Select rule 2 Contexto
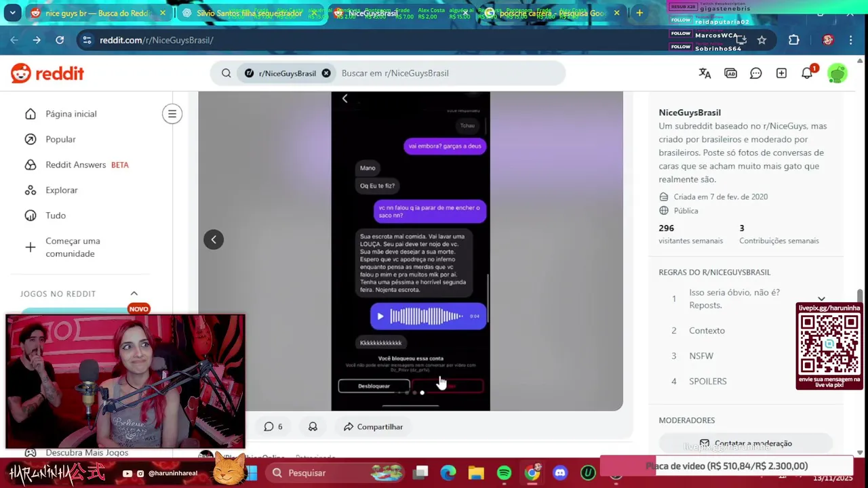The image size is (868, 488). click(707, 331)
